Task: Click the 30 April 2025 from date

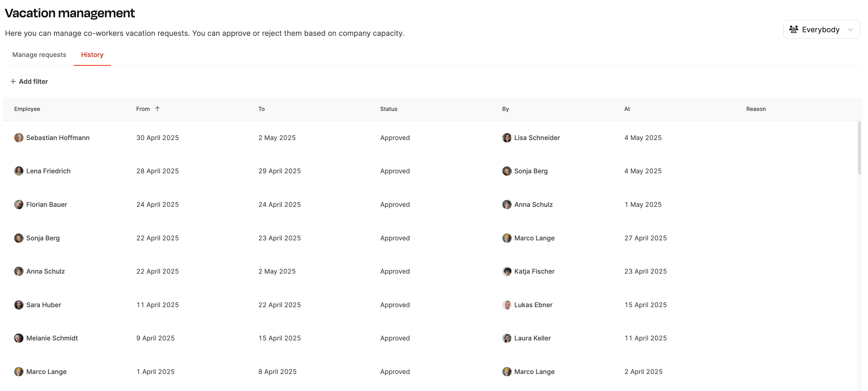Action: [157, 138]
